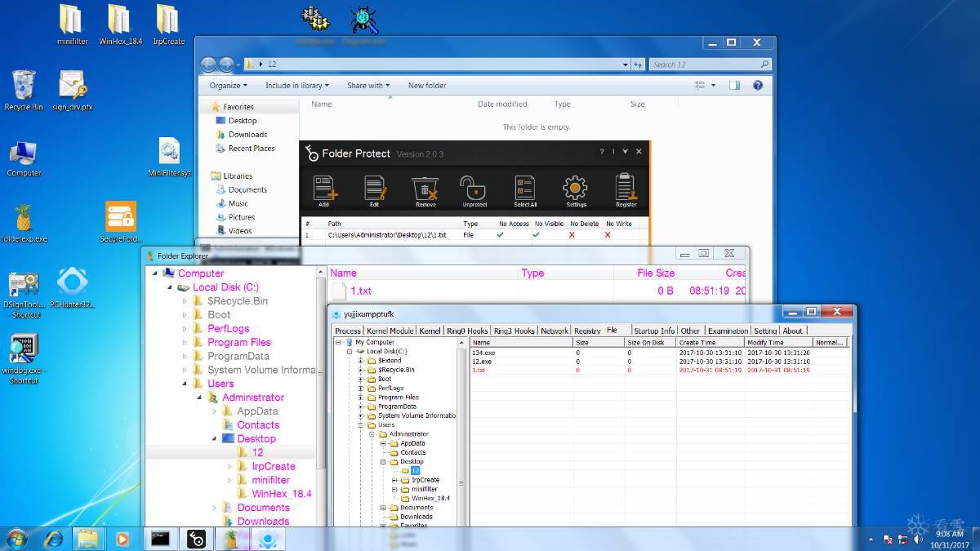
Task: Open Explorer view options dropdown arrow
Action: [x=713, y=85]
